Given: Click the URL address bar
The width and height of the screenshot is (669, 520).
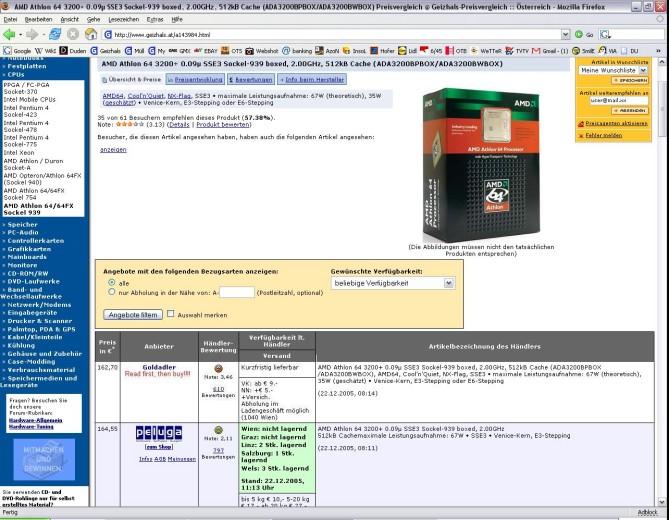Looking at the screenshot, I should [333, 35].
